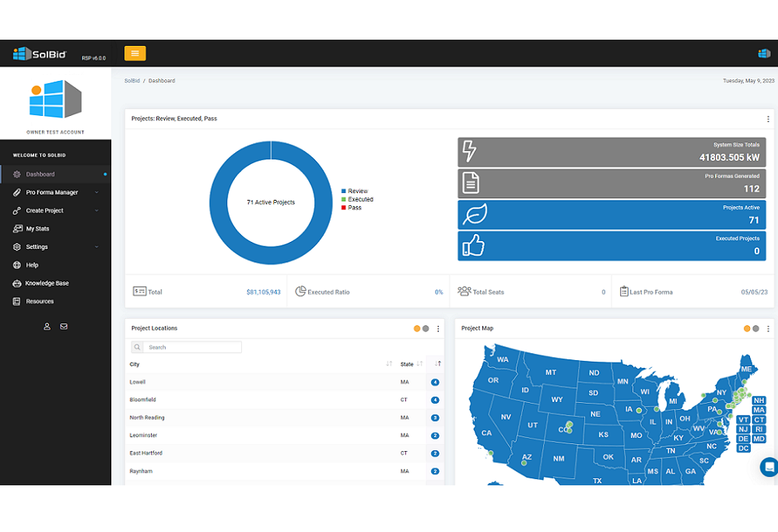This screenshot has height=532, width=778.
Task: Expand the Create Project chevron
Action: [x=96, y=211]
